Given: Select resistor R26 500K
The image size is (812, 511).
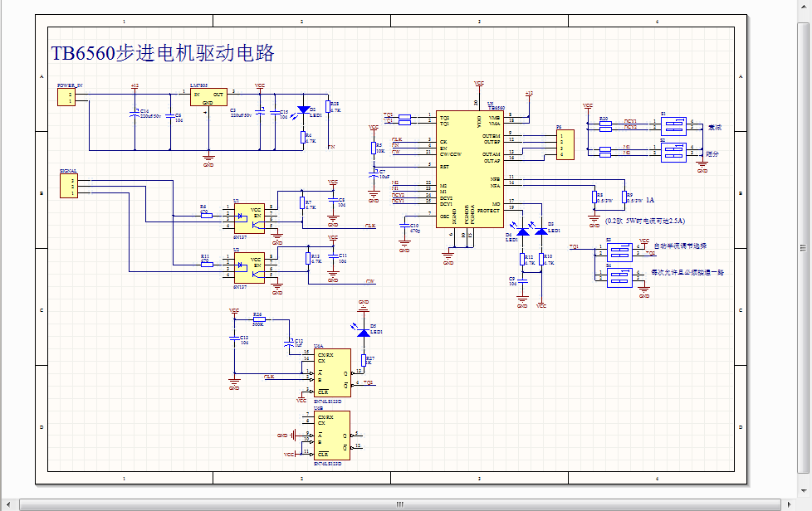Looking at the screenshot, I should point(258,319).
